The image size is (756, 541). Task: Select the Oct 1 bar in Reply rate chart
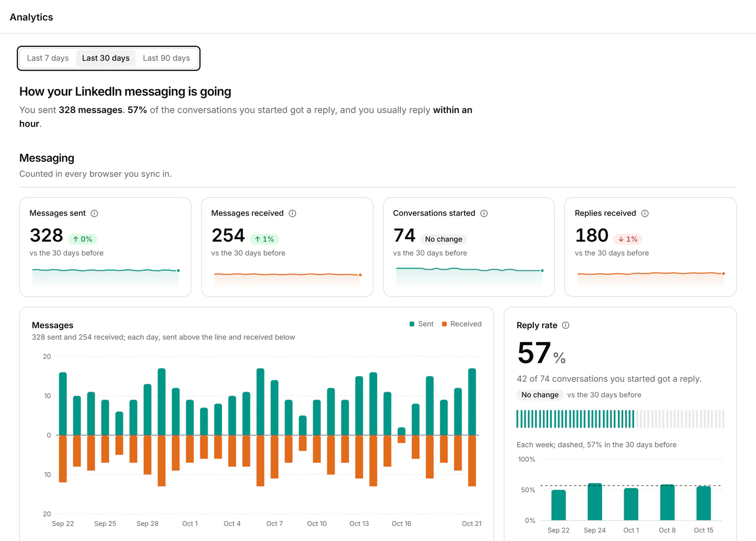click(x=631, y=504)
